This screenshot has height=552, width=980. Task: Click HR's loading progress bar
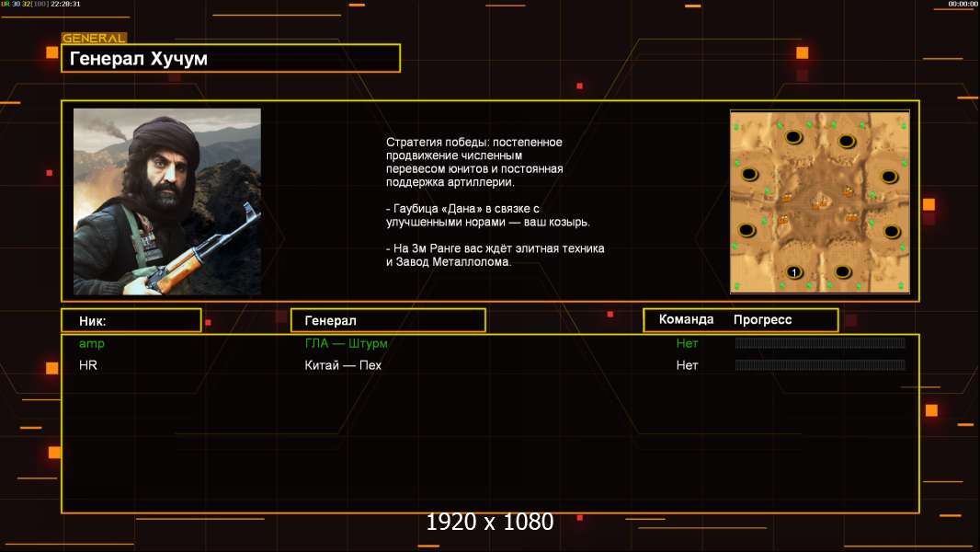[x=820, y=364]
